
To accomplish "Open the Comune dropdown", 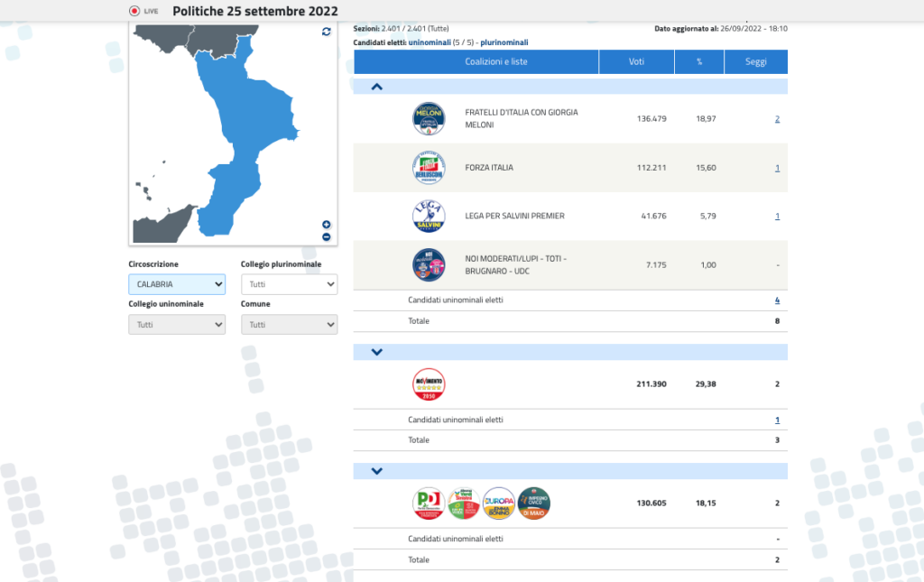I will pos(290,325).
